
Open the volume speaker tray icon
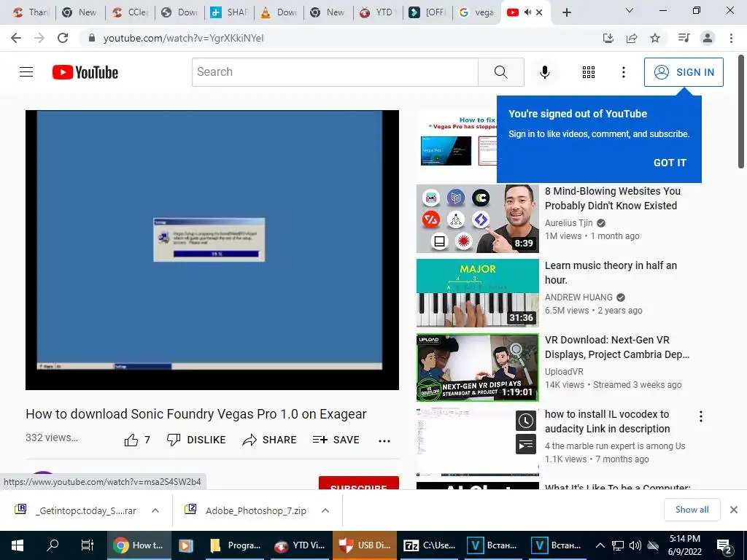point(635,545)
